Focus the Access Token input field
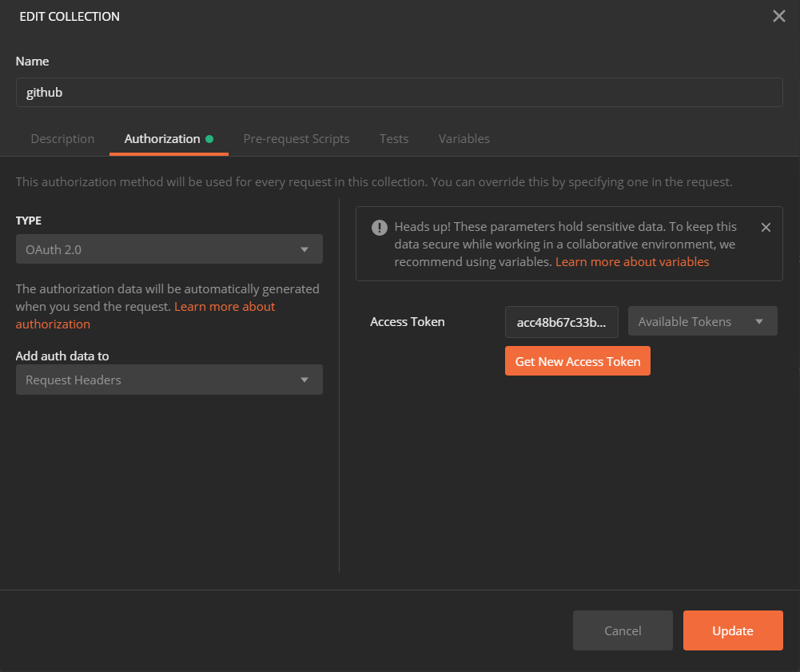The image size is (800, 672). [x=561, y=322]
